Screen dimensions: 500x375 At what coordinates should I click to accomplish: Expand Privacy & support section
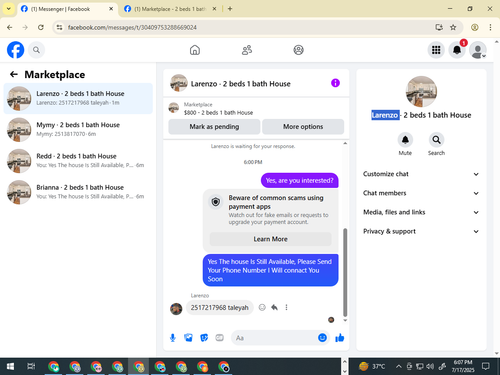coord(421,231)
